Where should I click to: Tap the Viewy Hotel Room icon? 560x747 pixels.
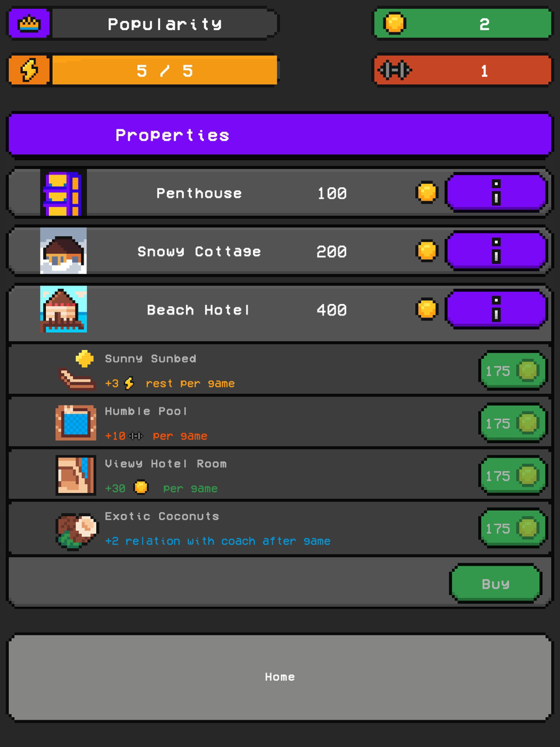[76, 475]
